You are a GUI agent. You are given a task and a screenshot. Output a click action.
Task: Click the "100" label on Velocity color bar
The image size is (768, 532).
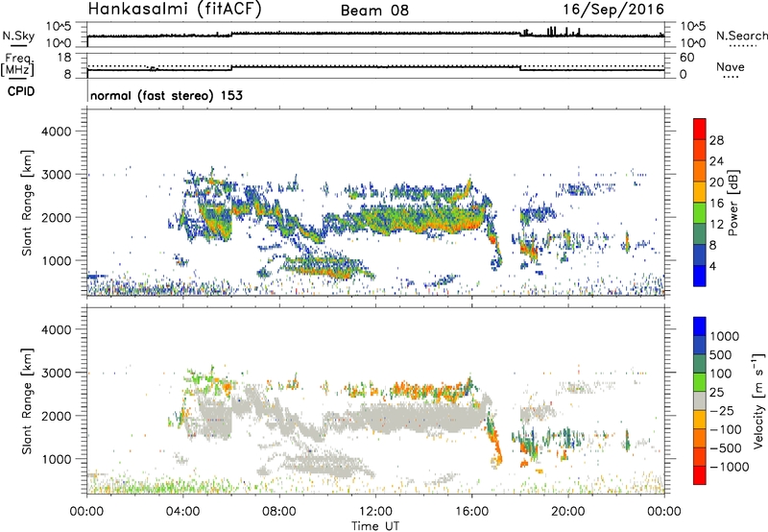721,374
